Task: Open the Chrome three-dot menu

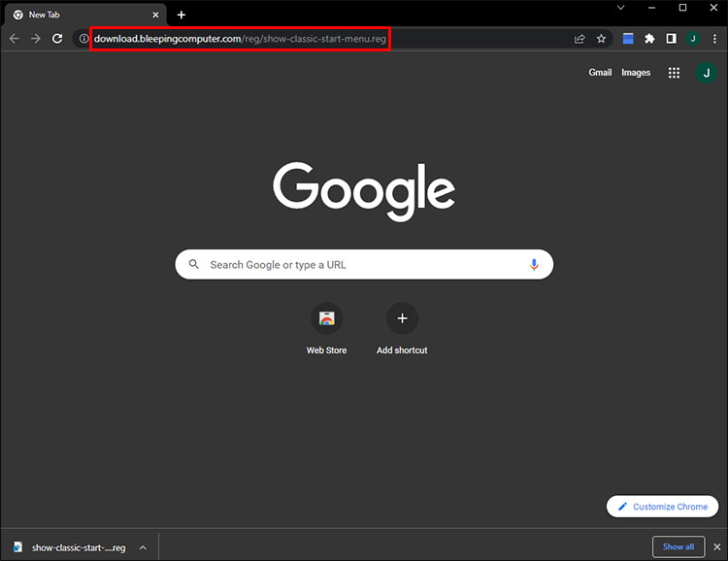Action: point(714,39)
